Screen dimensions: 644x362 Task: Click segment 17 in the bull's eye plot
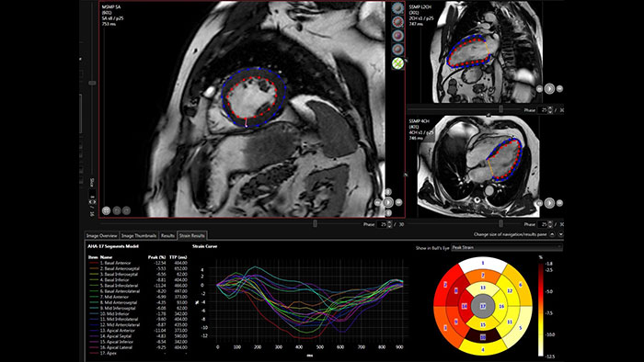pyautogui.click(x=483, y=306)
